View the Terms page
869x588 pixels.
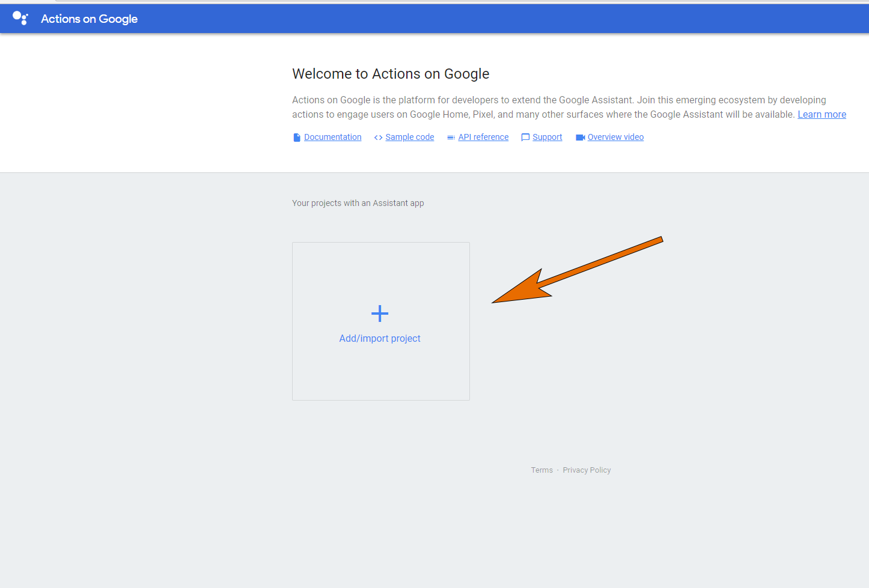(541, 470)
